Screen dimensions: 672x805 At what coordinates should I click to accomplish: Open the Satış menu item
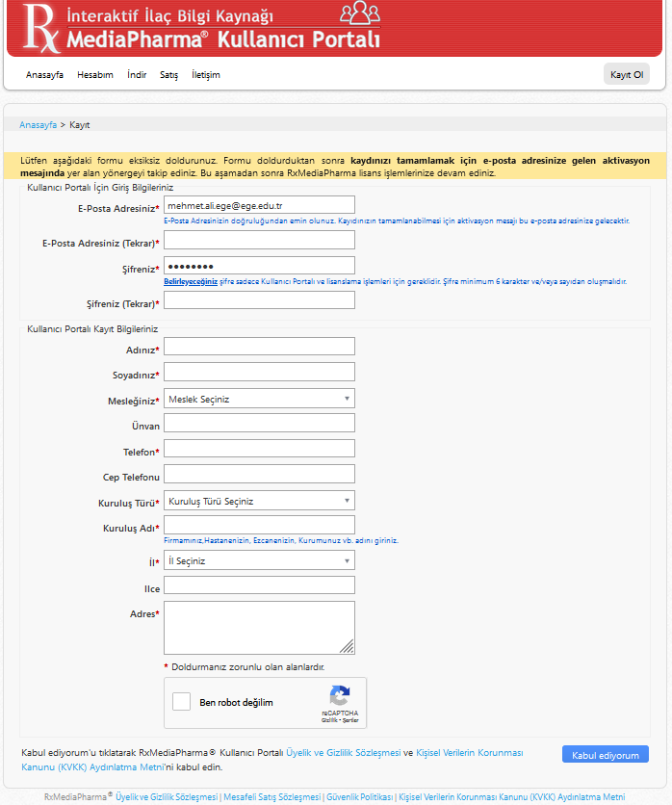coord(168,75)
